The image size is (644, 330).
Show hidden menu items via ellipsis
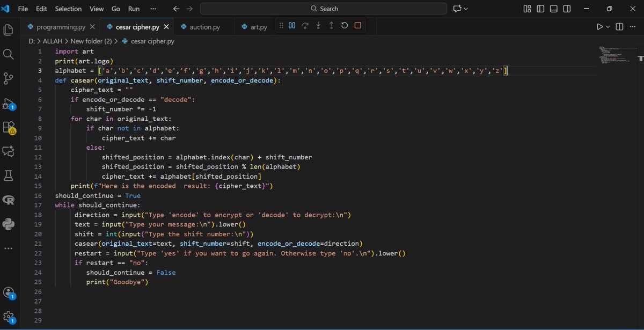tap(153, 9)
